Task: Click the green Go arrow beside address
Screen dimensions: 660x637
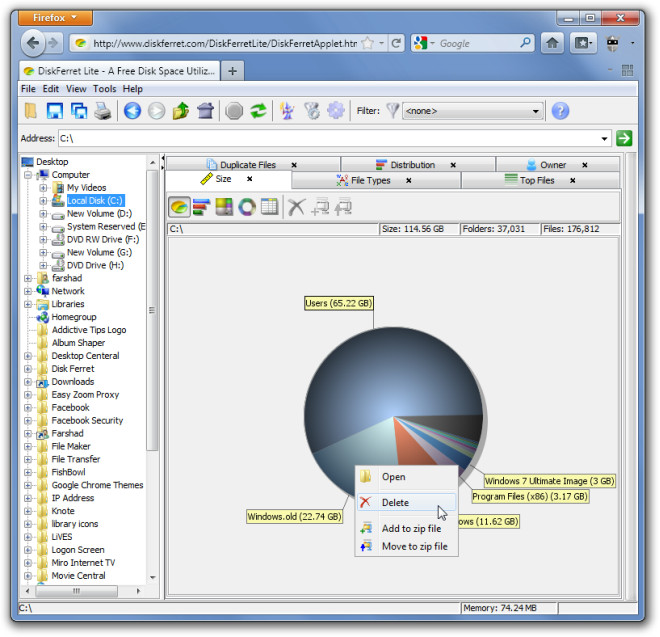Action: 625,139
